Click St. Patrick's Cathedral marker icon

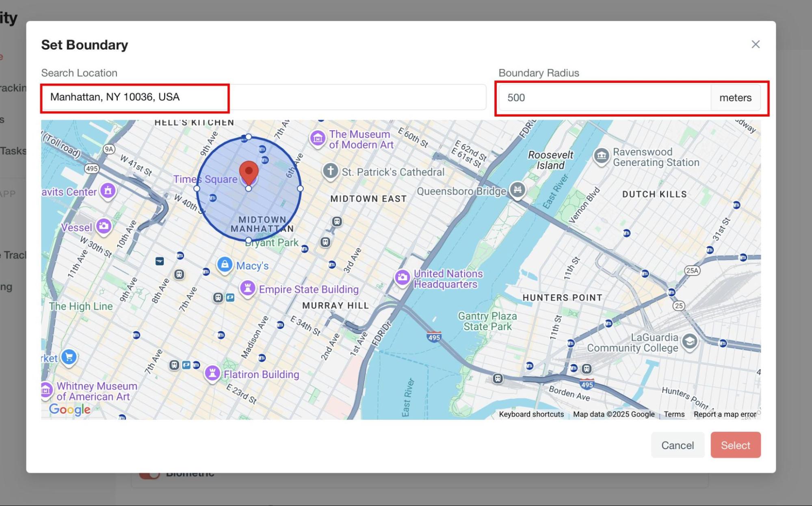(331, 171)
